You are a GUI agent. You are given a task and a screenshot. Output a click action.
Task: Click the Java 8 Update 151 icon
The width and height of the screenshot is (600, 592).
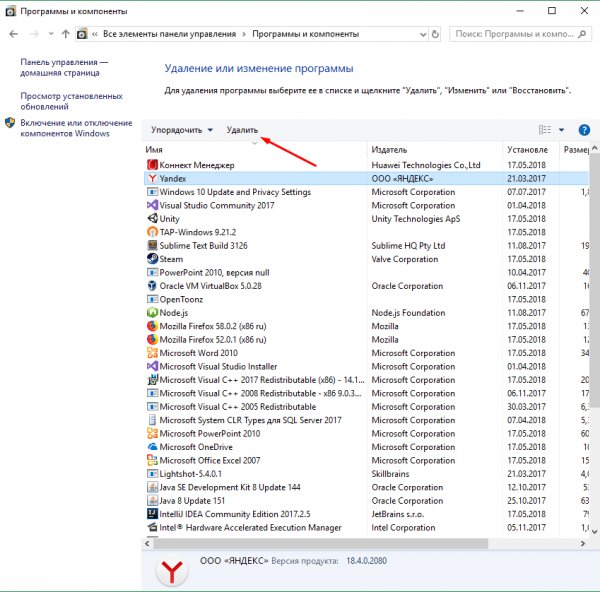(152, 501)
